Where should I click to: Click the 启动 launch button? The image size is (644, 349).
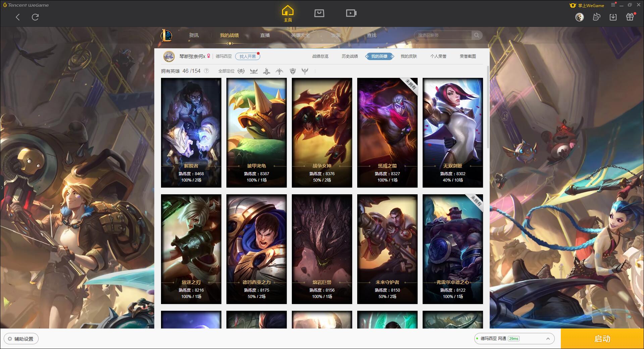pos(602,339)
